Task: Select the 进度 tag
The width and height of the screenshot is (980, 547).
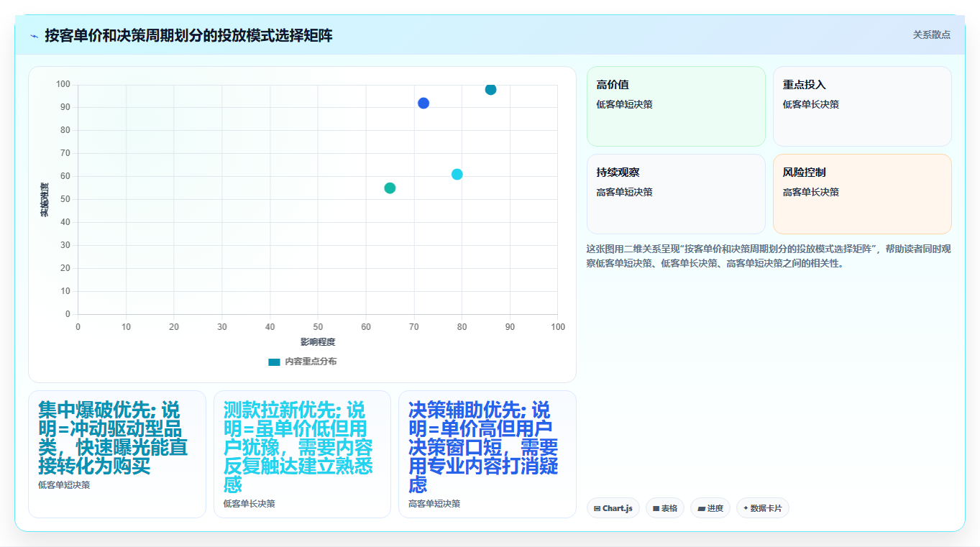Action: (x=710, y=508)
